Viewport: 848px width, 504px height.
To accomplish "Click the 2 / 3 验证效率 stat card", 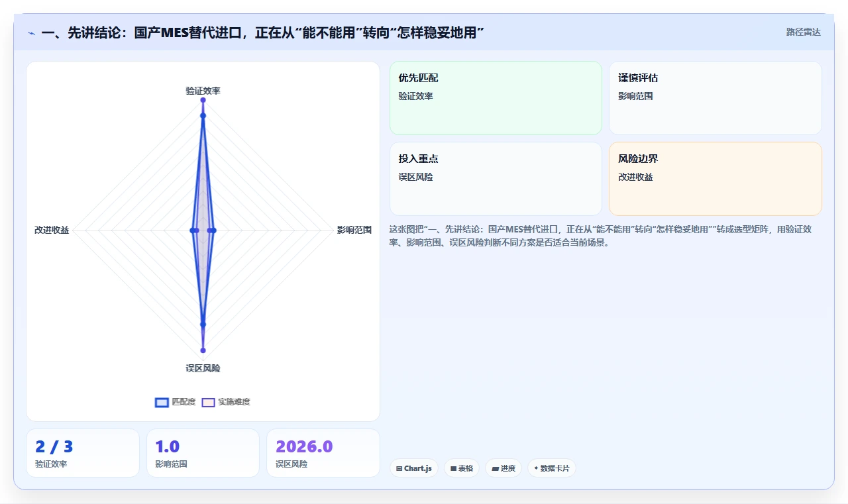I will [83, 453].
